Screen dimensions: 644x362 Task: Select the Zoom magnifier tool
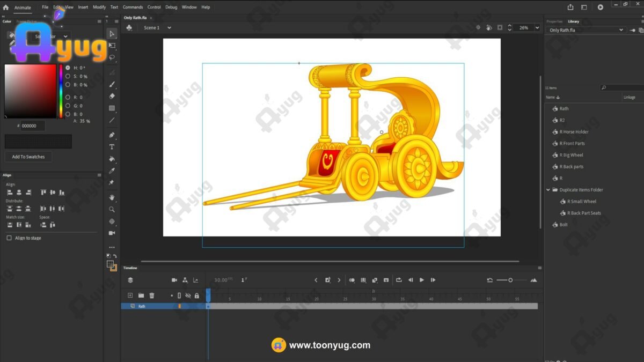tap(112, 209)
